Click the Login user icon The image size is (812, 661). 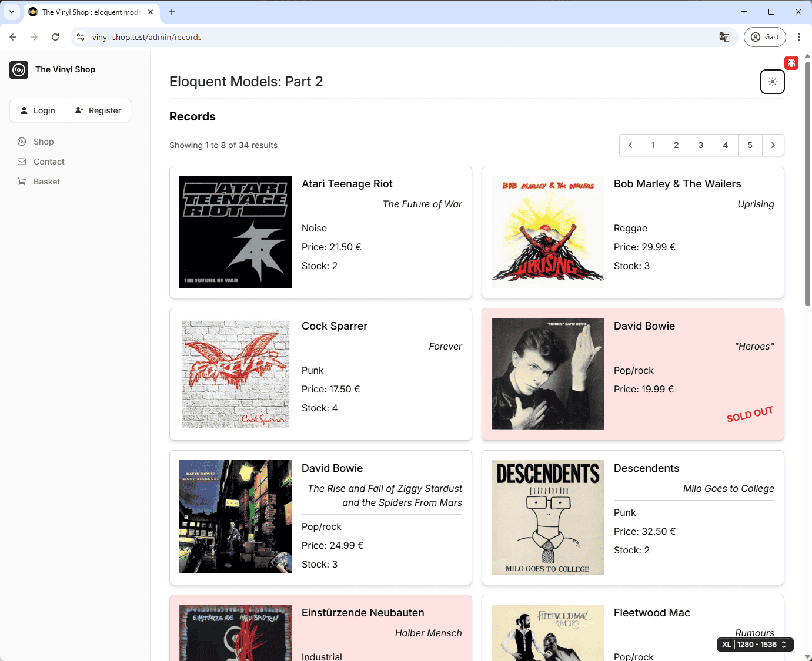click(24, 110)
